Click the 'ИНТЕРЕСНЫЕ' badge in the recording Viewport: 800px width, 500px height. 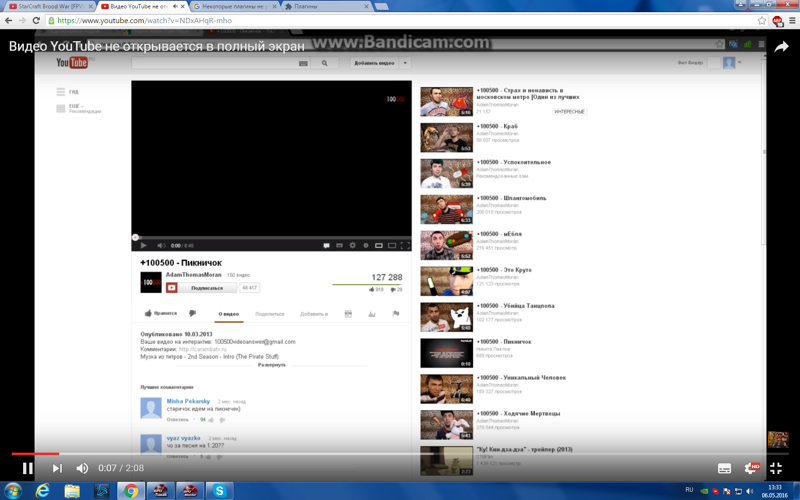(x=569, y=111)
